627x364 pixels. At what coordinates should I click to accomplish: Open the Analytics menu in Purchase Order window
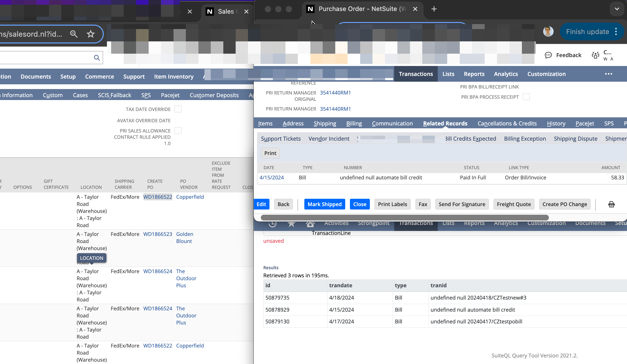[x=506, y=74]
